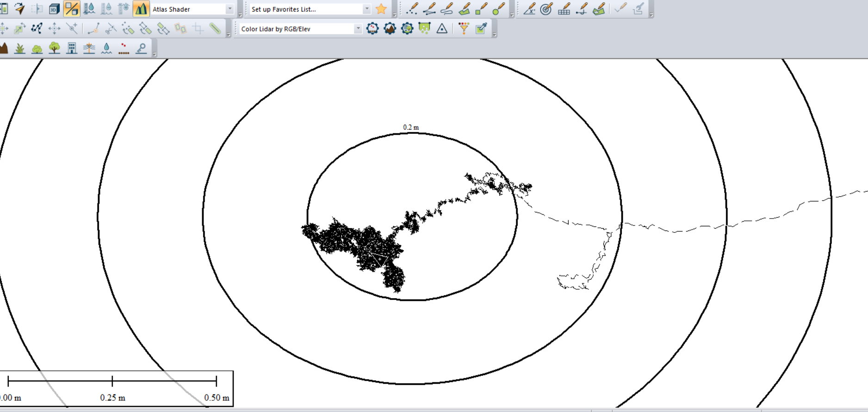This screenshot has width=868, height=412.
Task: Open Lidar toolbar overflow options arrow
Action: (x=494, y=35)
